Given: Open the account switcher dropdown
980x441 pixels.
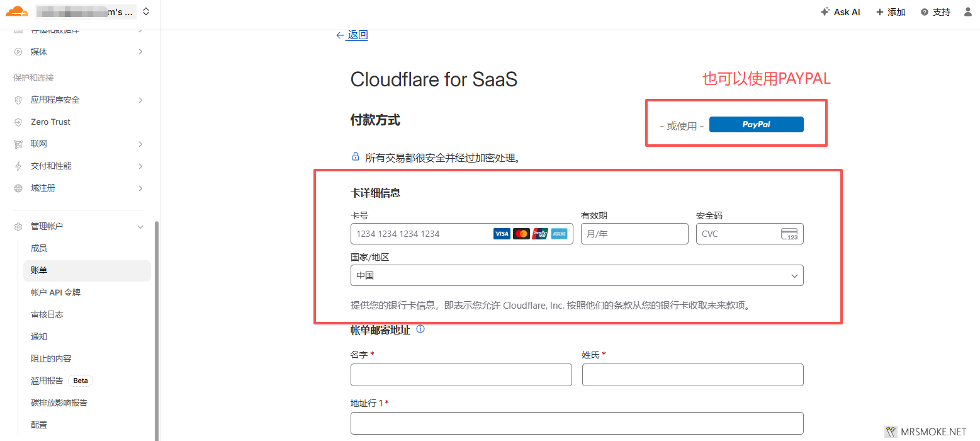Looking at the screenshot, I should click(x=146, y=11).
